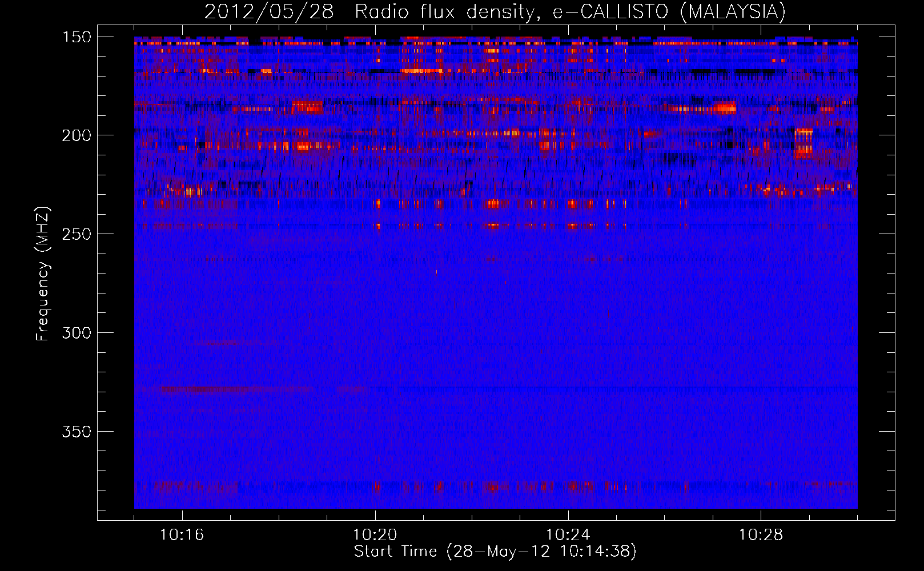924x571 pixels.
Task: Click the 'Start Time (28-May-12 10:14:38)' label
Action: [495, 552]
